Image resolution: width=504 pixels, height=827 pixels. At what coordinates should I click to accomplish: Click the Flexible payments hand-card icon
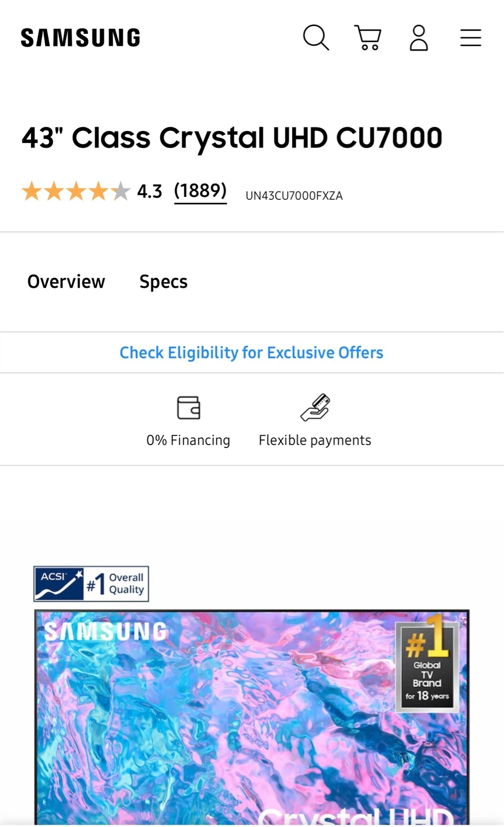click(315, 408)
